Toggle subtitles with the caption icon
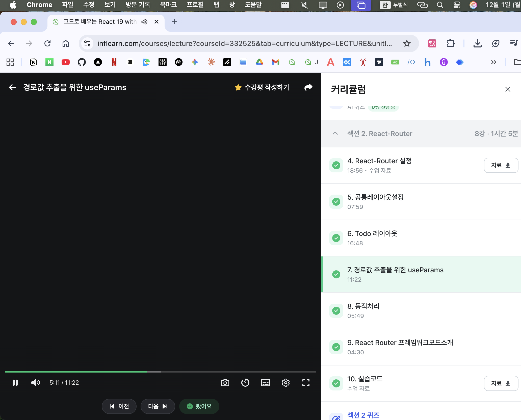This screenshot has width=521, height=420. pyautogui.click(x=265, y=383)
